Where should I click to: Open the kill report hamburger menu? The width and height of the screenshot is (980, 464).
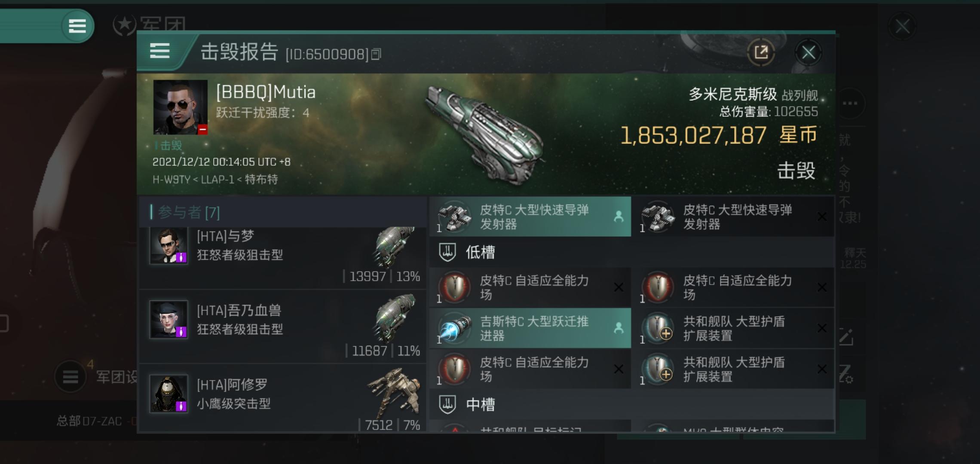tap(159, 51)
